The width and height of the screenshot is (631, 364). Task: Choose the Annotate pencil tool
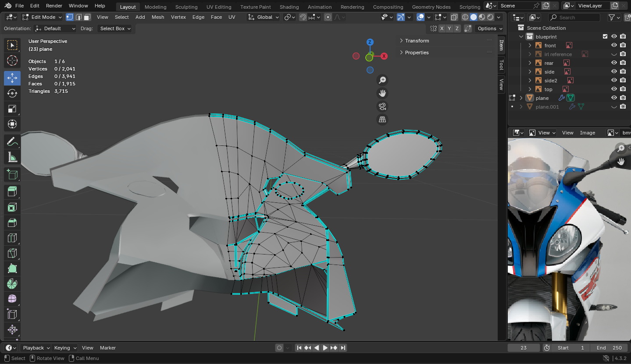coord(12,141)
